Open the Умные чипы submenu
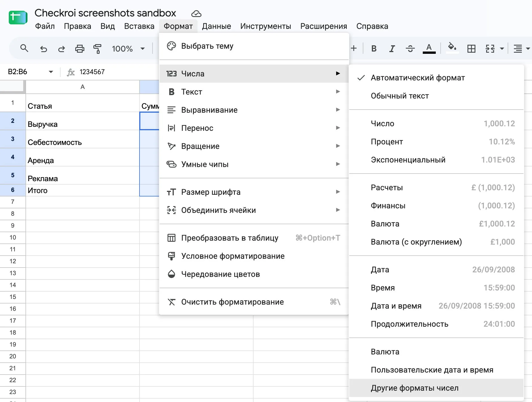Image resolution: width=532 pixels, height=402 pixels. pos(254,164)
